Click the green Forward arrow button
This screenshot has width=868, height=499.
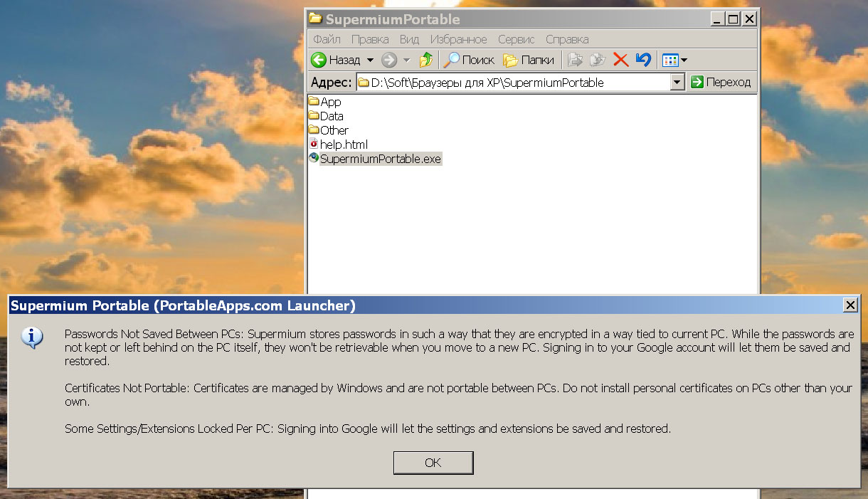pyautogui.click(x=388, y=61)
